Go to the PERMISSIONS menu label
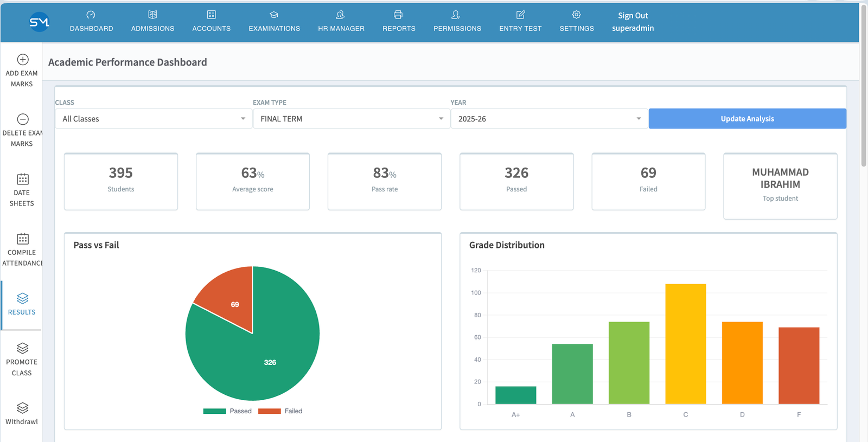The image size is (868, 442). pos(457,29)
